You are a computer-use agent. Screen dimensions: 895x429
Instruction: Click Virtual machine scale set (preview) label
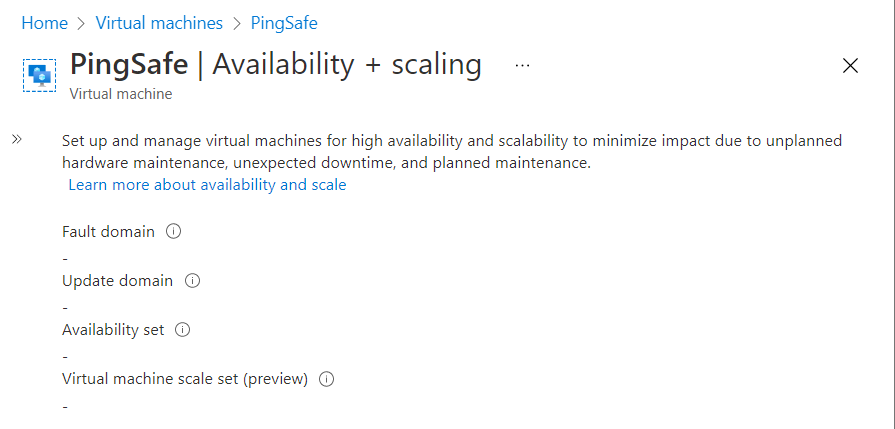pos(185,379)
